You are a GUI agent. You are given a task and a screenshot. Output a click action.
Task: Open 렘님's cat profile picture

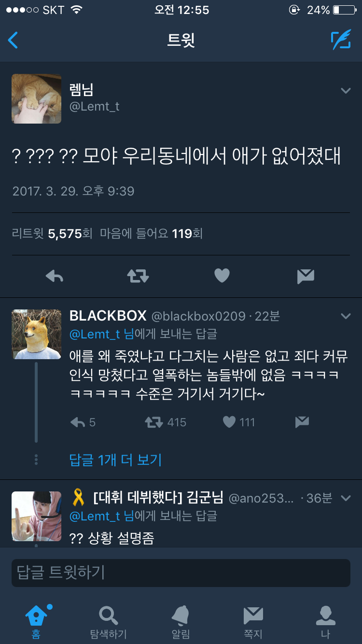point(36,98)
